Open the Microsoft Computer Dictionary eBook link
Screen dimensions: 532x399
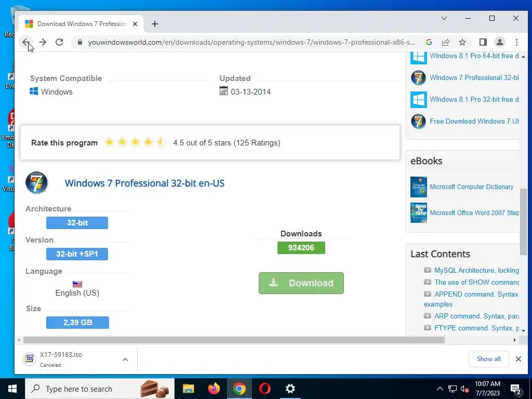[x=472, y=187]
